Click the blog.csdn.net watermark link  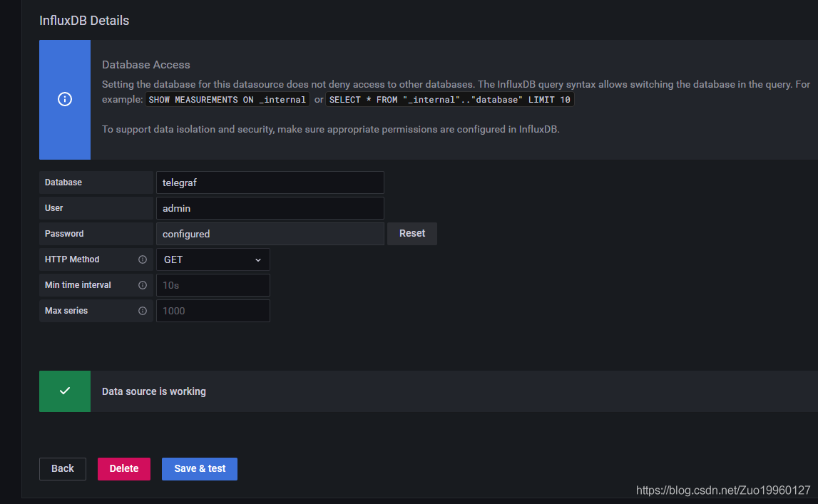tap(723, 490)
